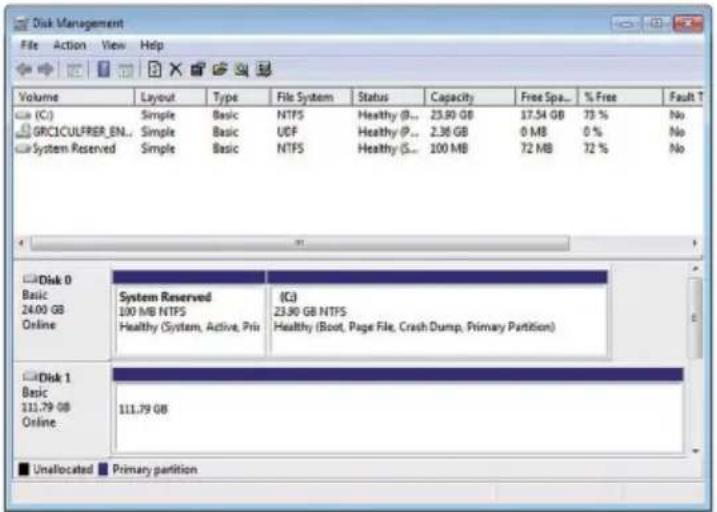The image size is (717, 512).
Task: Open the Help menu
Action: [151, 45]
